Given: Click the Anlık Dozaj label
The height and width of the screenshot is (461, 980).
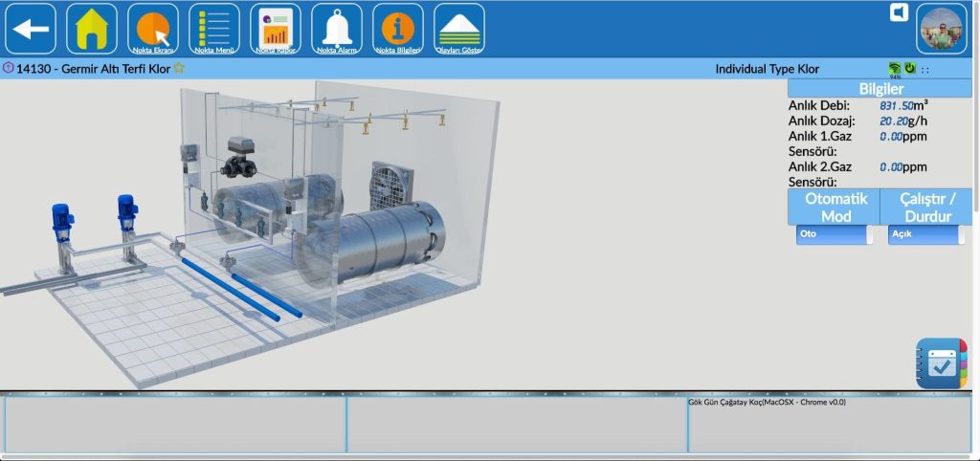Looking at the screenshot, I should click(x=822, y=121).
